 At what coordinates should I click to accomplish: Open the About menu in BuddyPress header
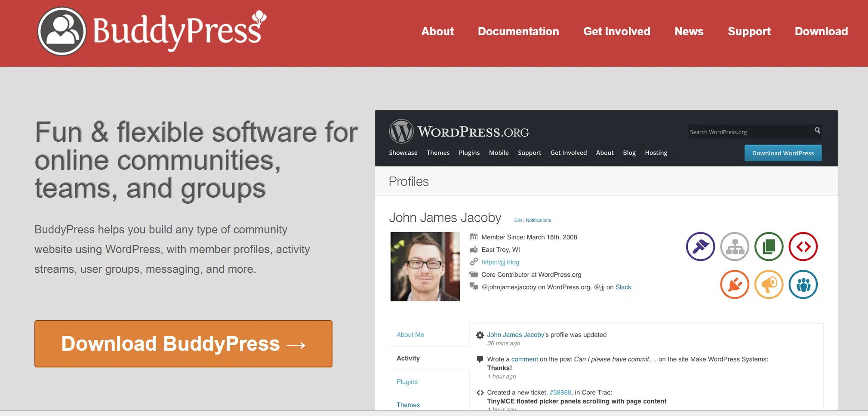tap(437, 31)
